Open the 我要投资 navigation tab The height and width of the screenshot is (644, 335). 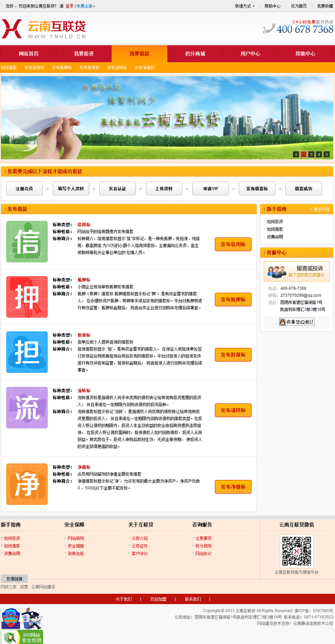pos(84,54)
